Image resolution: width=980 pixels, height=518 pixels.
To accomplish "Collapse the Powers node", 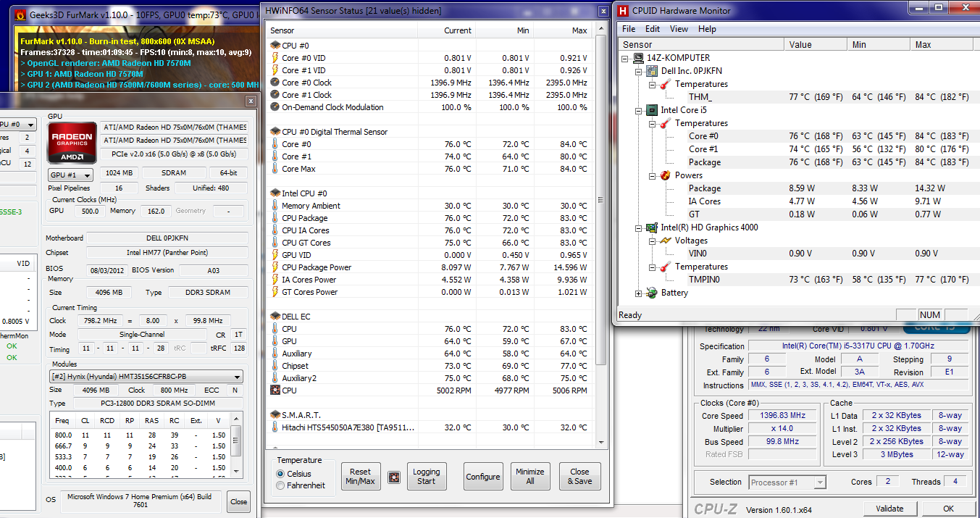I will click(x=652, y=175).
